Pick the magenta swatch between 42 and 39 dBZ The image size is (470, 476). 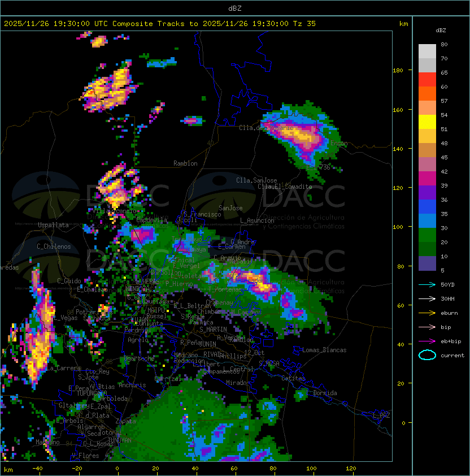point(427,179)
